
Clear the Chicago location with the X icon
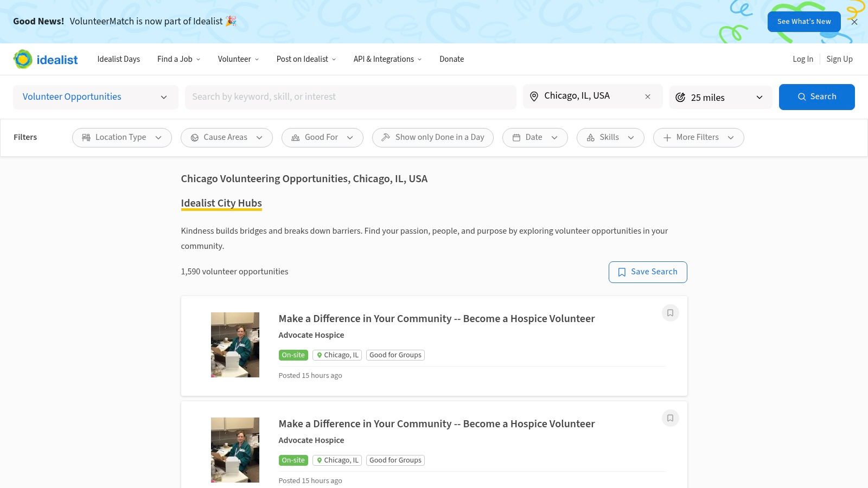pyautogui.click(x=648, y=97)
